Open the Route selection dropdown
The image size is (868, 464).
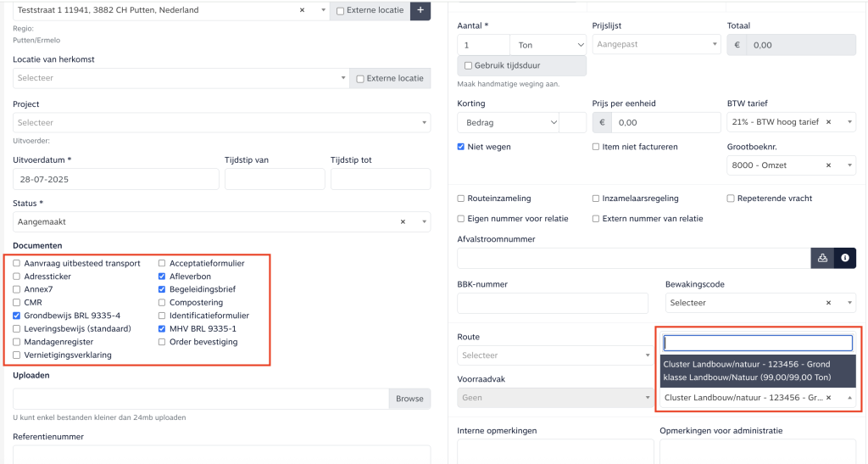554,355
